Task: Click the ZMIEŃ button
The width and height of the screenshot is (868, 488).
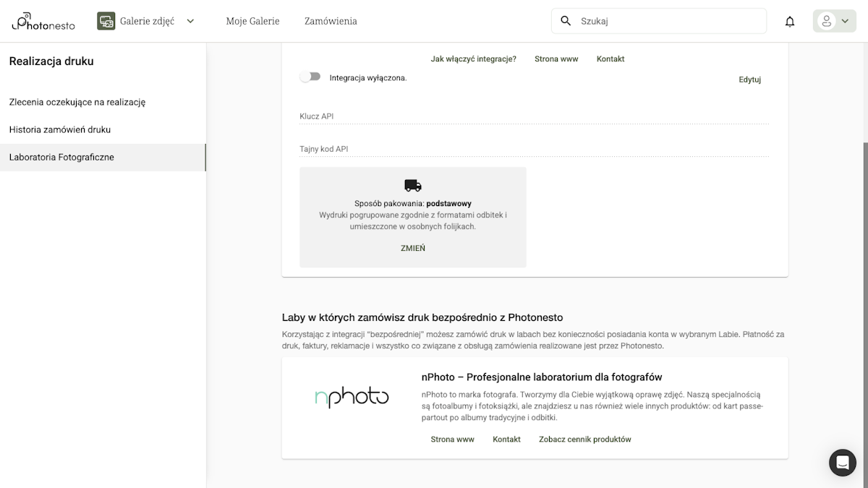Action: click(x=412, y=247)
